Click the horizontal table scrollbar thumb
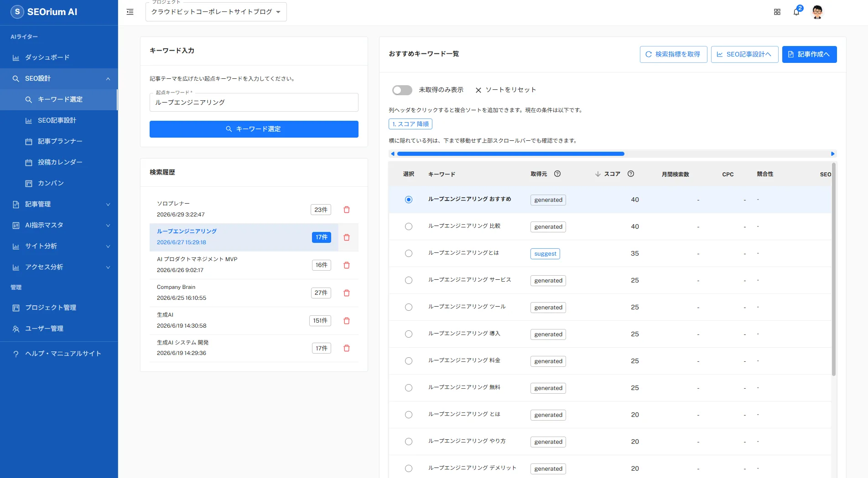868x478 pixels. [x=510, y=154]
